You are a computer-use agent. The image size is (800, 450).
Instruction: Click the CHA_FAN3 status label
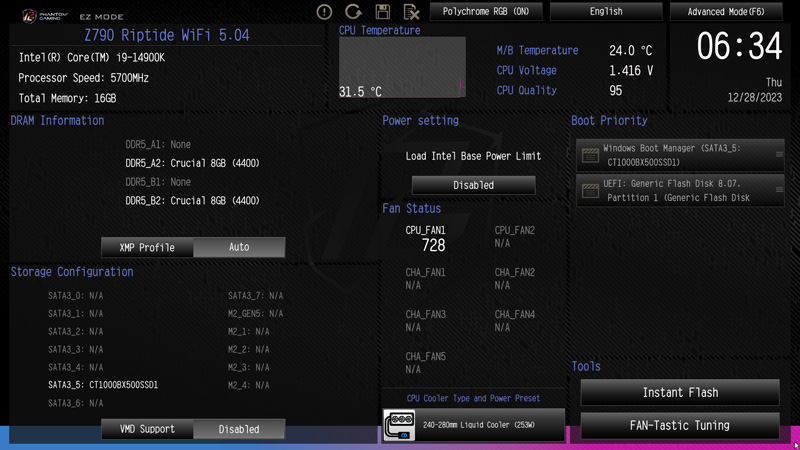pos(425,314)
